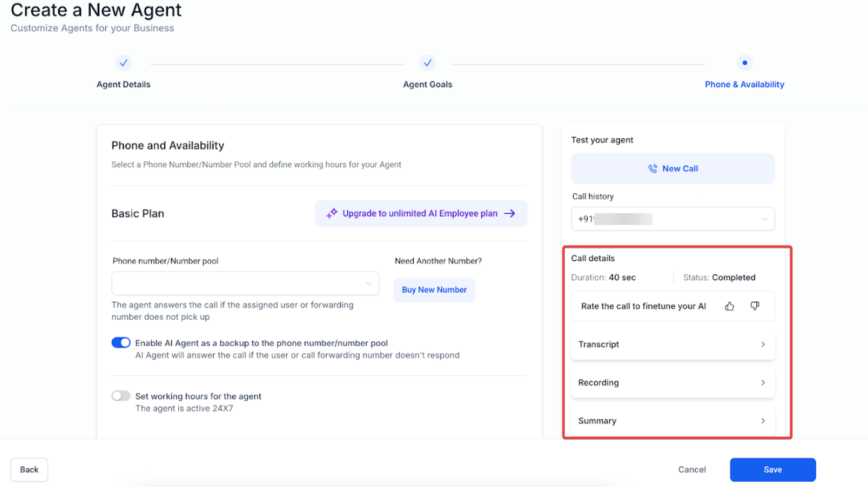Viewport: 868px width, 487px height.
Task: Click the sparkle icon on Upgrade banner
Action: (332, 213)
